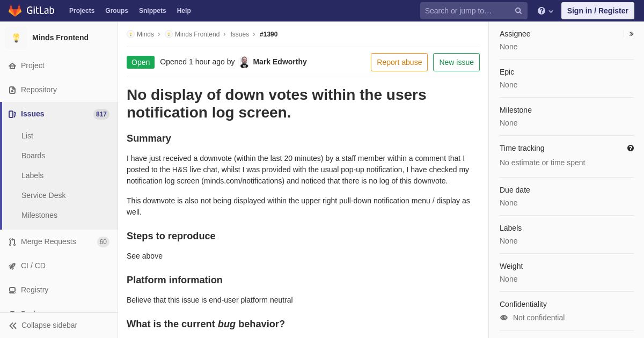This screenshot has width=644, height=338.
Task: Click the Registry icon
Action: 12,290
